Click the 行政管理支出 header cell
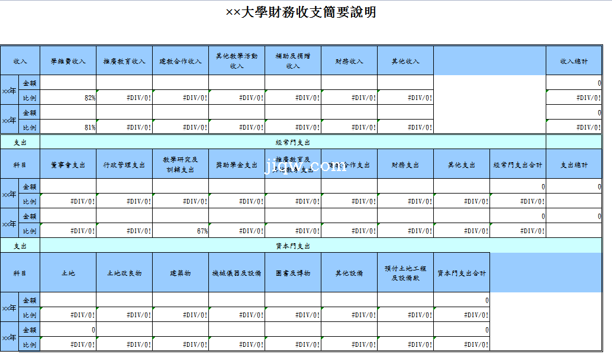Screen dimensions: 612x364 [124, 165]
